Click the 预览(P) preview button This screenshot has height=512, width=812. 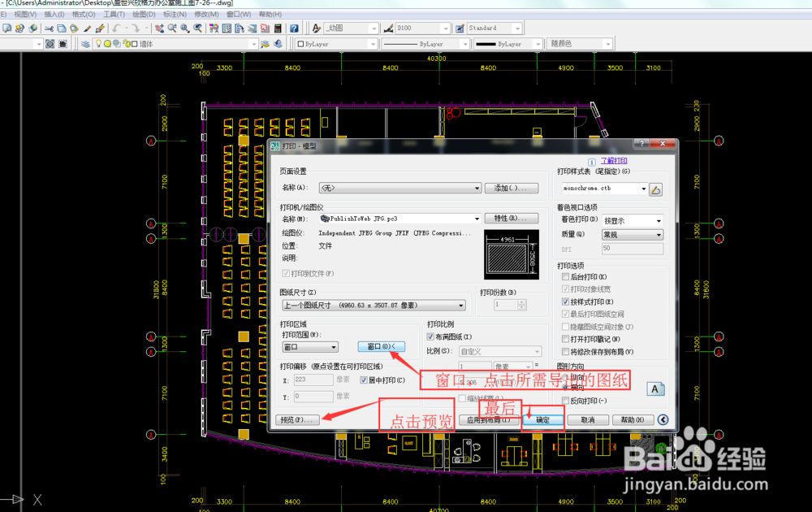[x=297, y=419]
